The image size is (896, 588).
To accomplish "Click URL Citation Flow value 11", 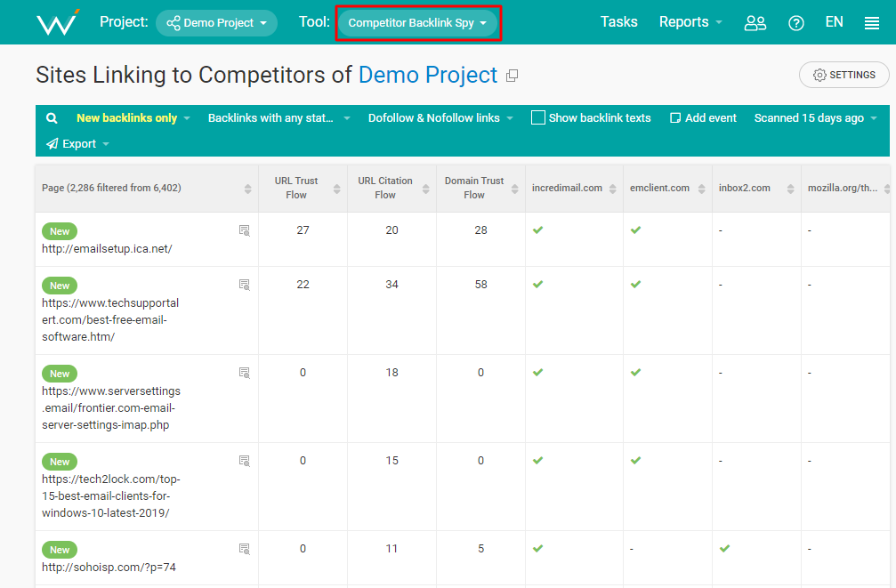I will [x=392, y=549].
